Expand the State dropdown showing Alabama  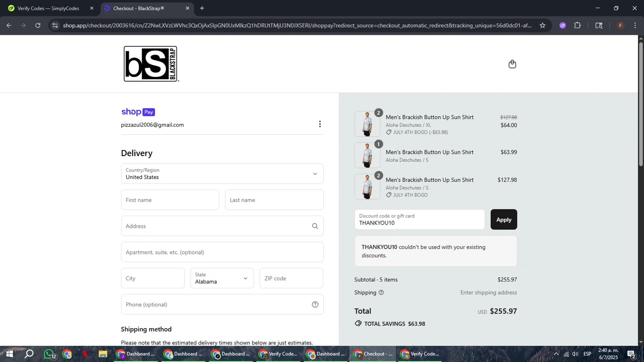point(222,278)
